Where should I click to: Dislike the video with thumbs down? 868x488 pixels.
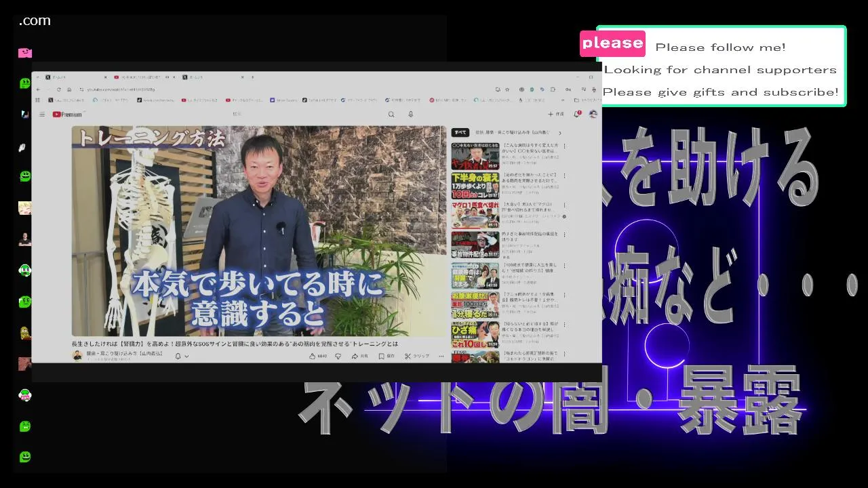tap(338, 356)
